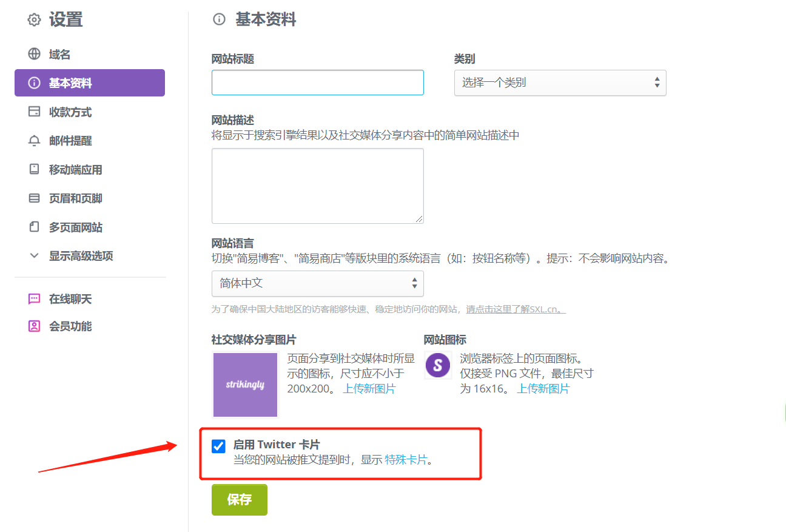Click the member icon next to 会员功能
Screen dimensions: 786x532
point(35,326)
